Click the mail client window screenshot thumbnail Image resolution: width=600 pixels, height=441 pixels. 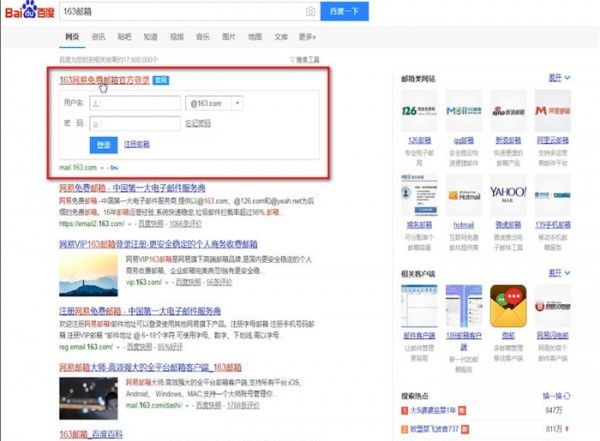(419, 306)
